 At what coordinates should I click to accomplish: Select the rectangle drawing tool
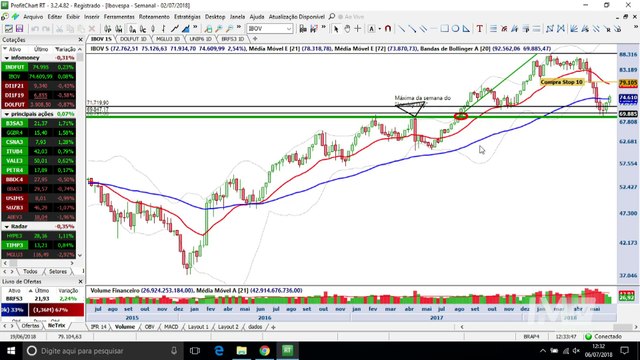tap(444, 29)
